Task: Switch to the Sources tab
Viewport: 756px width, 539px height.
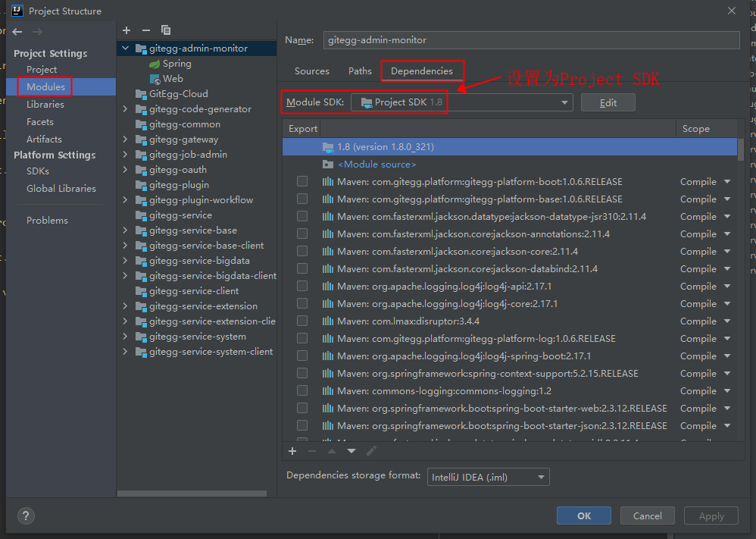Action: click(312, 71)
